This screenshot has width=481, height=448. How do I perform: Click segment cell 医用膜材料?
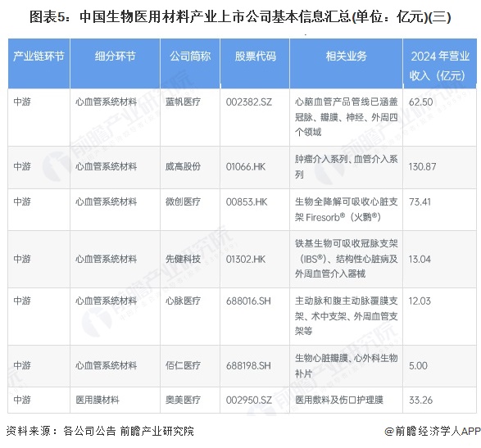[98, 400]
